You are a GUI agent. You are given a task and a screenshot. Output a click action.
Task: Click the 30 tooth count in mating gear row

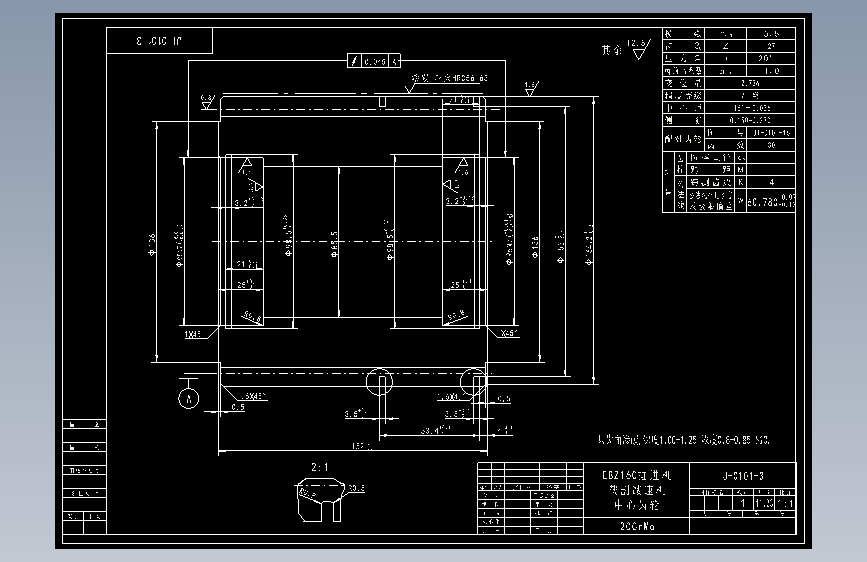tap(771, 145)
